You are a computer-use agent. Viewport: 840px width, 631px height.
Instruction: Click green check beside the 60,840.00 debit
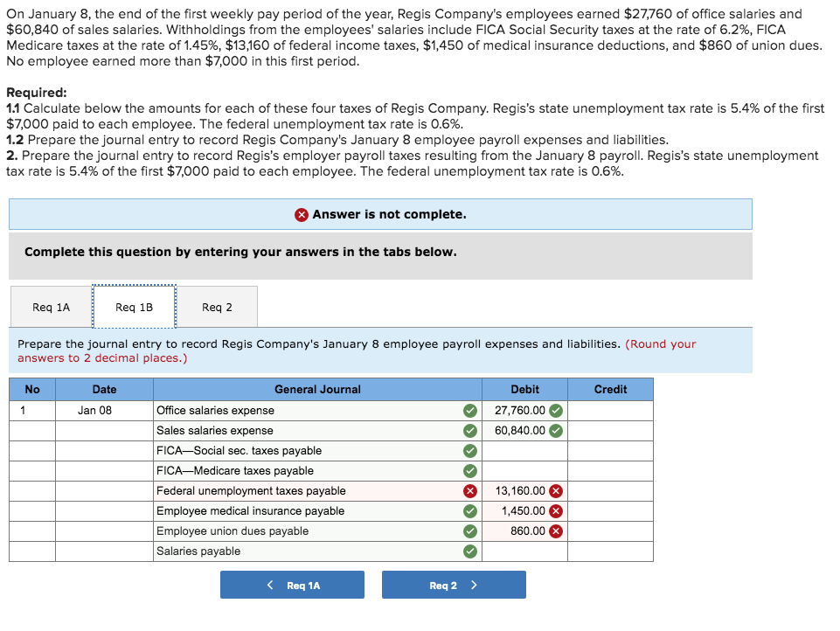point(554,430)
